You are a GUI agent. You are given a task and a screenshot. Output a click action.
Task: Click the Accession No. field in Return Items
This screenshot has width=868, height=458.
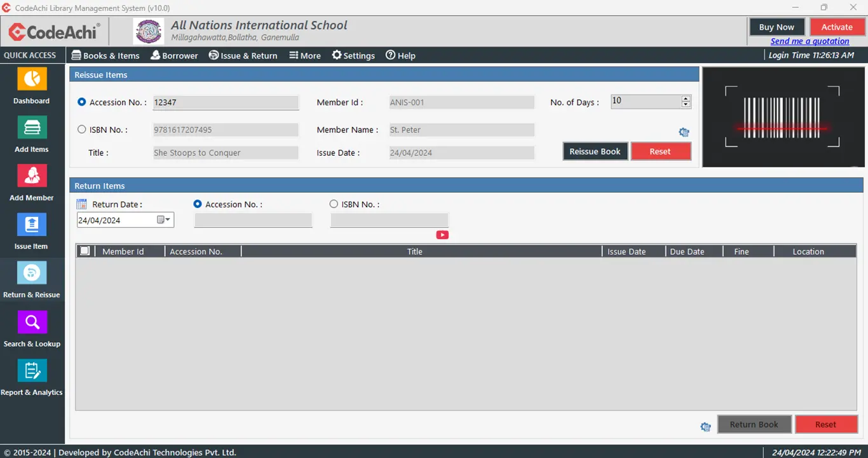click(253, 221)
